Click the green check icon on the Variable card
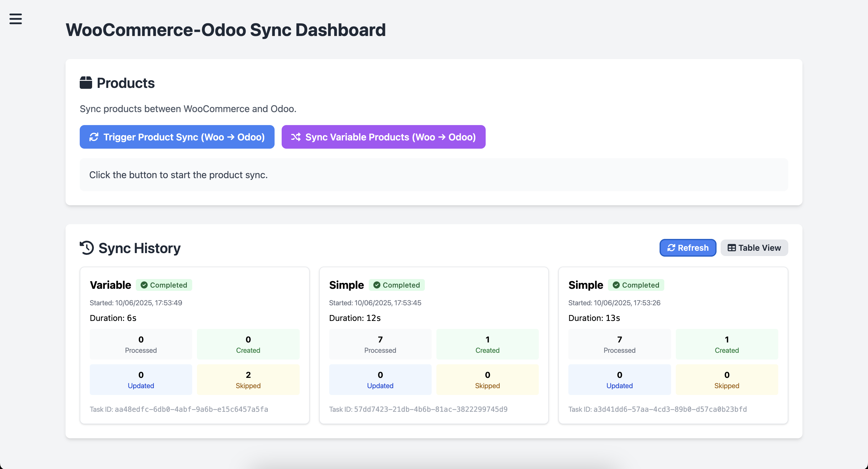Viewport: 868px width, 469px height. pos(144,285)
